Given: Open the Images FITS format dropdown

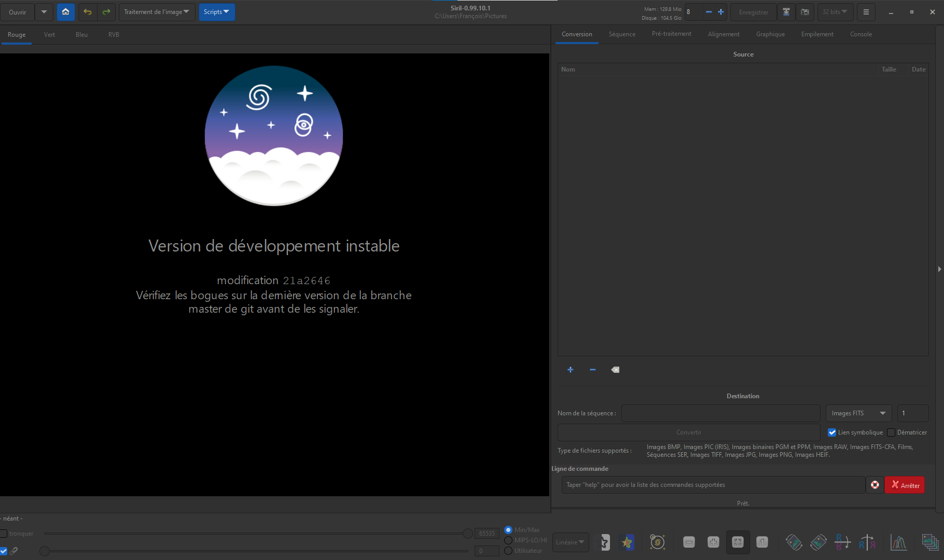Looking at the screenshot, I should [x=858, y=413].
